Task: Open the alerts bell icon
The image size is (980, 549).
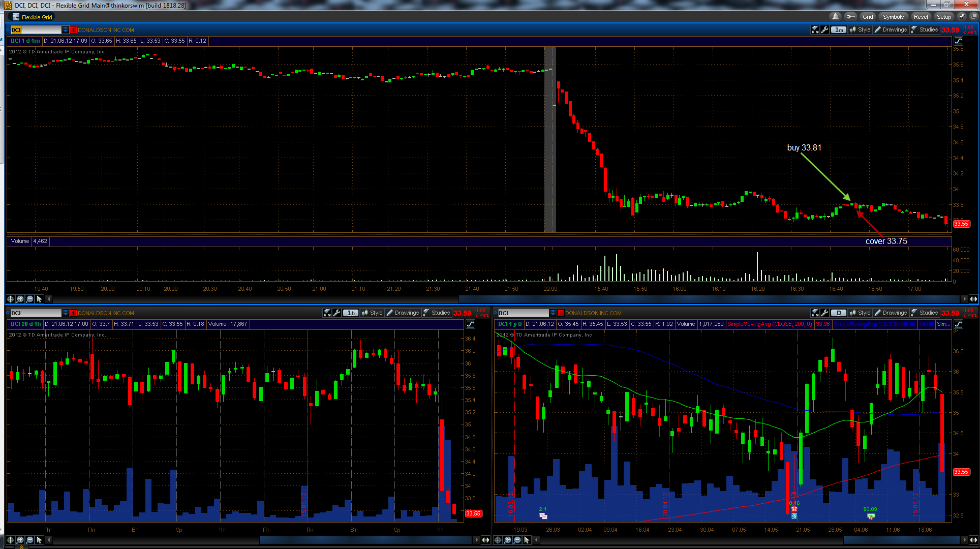Action: point(836,17)
